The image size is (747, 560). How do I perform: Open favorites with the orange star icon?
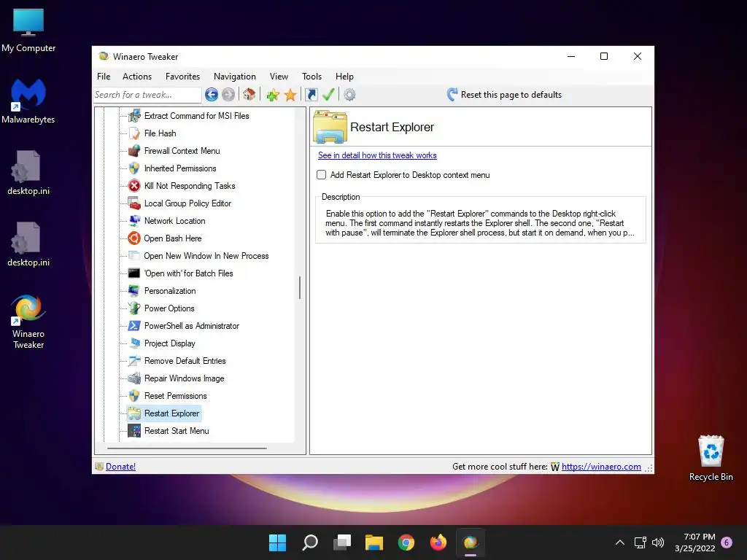(290, 95)
